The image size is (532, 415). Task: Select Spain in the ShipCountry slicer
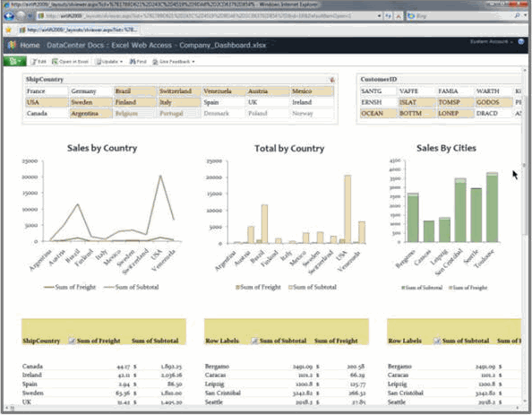click(x=224, y=102)
